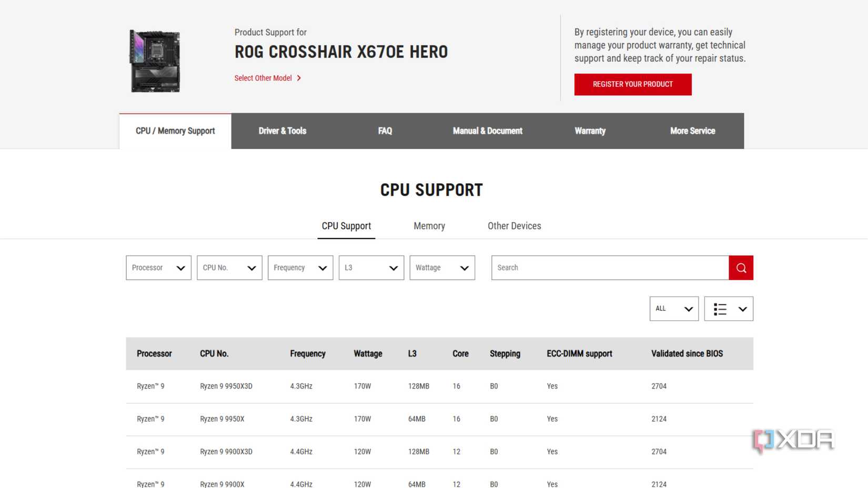Switch to the Memory sub-tab
Viewport: 868px width, 488px height.
click(x=429, y=226)
